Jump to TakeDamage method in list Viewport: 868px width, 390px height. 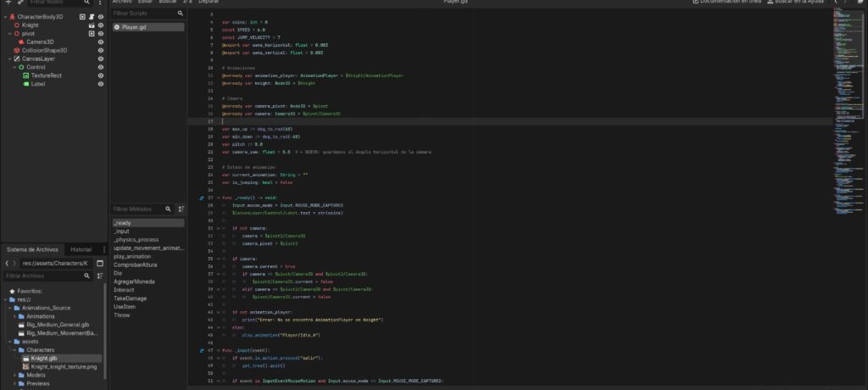(x=130, y=298)
